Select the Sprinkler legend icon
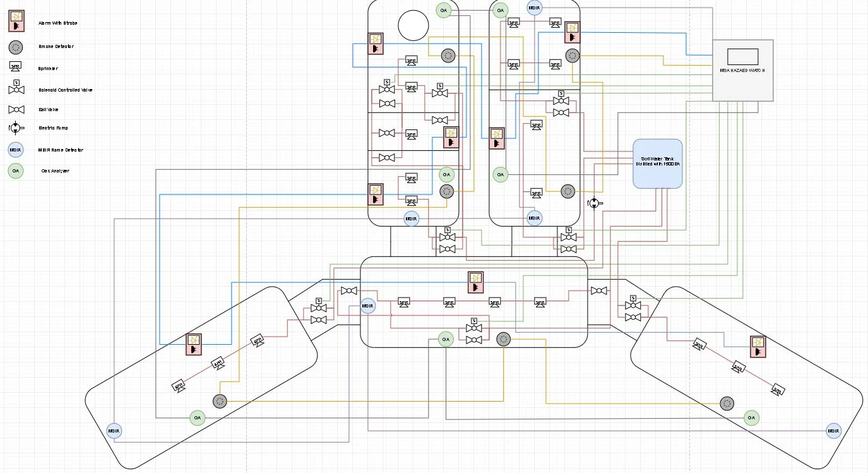This screenshot has height=473, width=868. pos(16,66)
